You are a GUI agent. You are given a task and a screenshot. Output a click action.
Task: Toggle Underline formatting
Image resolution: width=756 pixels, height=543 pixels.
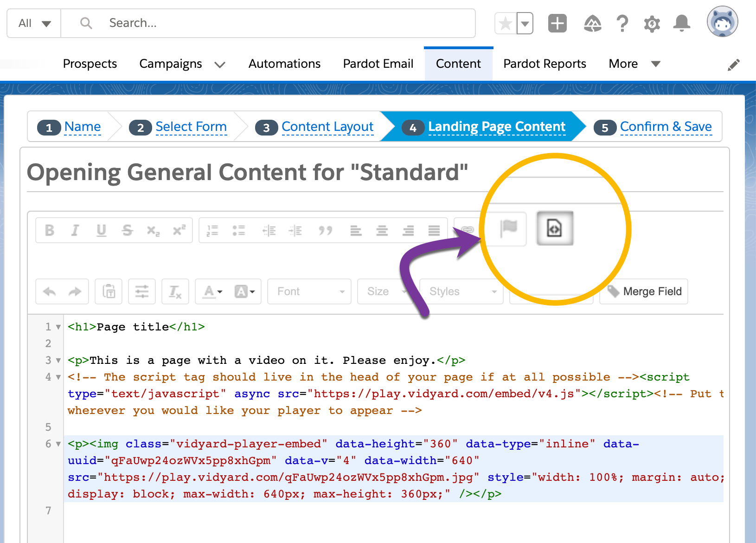click(101, 230)
